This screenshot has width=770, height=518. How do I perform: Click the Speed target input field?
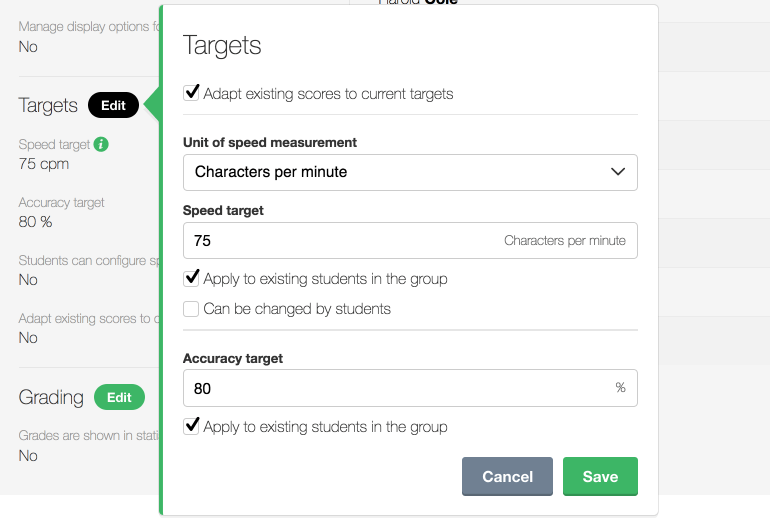click(x=340, y=241)
